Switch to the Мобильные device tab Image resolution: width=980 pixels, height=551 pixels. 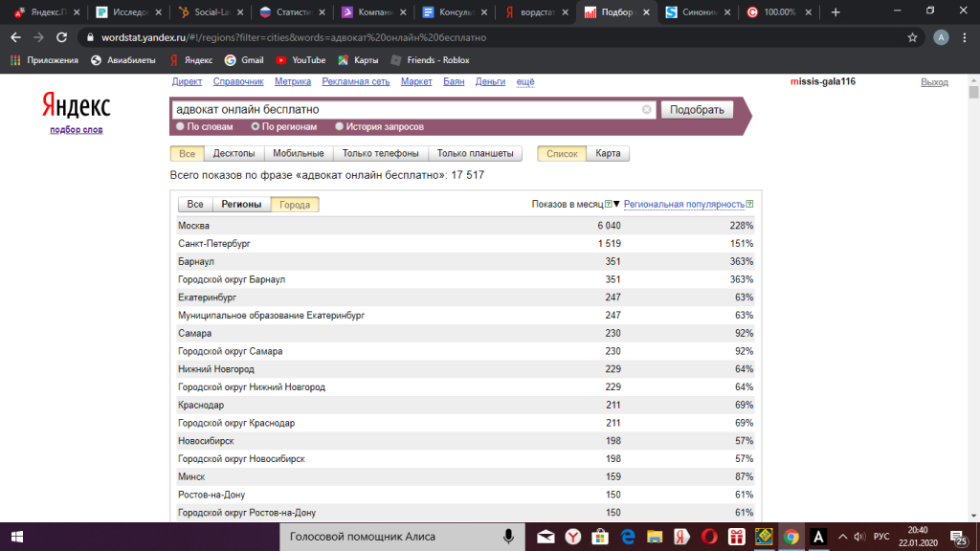tap(298, 154)
